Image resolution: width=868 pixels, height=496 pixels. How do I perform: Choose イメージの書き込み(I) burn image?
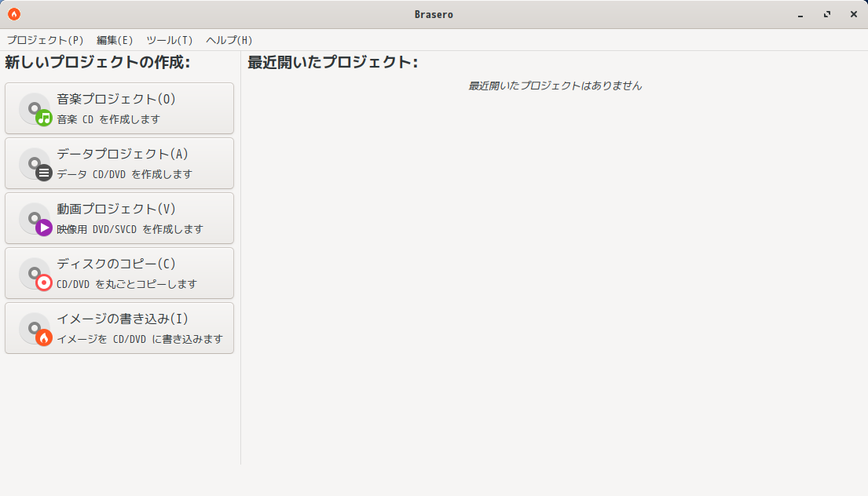point(119,328)
